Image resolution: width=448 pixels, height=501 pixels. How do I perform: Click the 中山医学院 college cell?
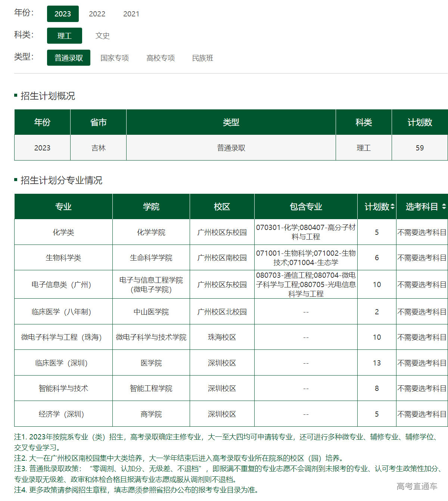pos(151,311)
